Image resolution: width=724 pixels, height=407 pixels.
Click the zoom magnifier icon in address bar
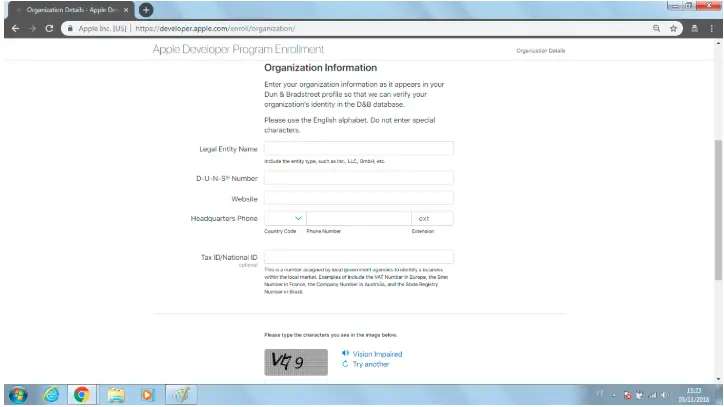[656, 29]
